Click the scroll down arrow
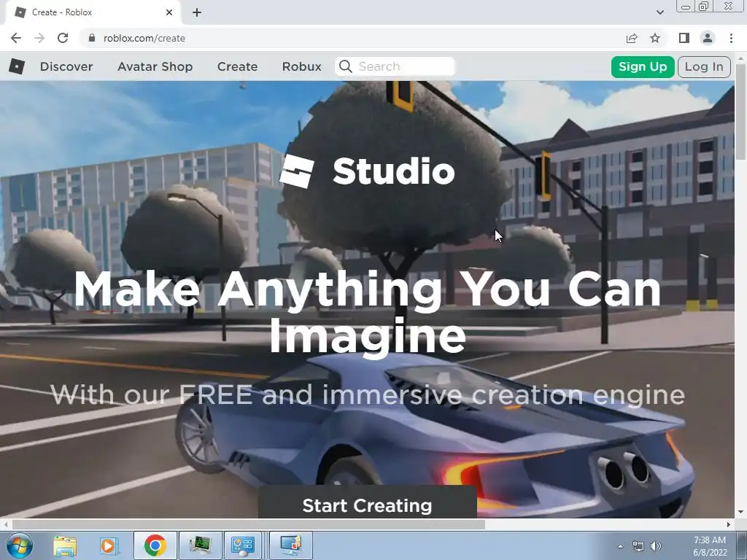 (741, 513)
